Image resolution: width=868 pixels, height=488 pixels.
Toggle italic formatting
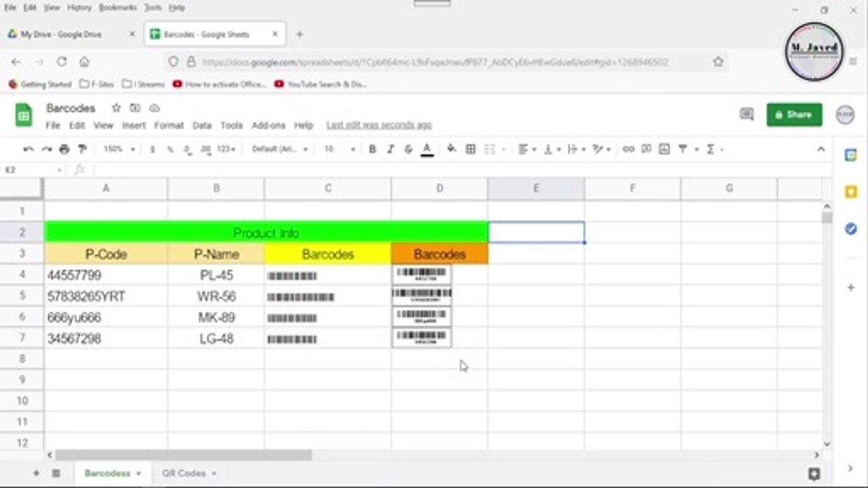[x=390, y=149]
